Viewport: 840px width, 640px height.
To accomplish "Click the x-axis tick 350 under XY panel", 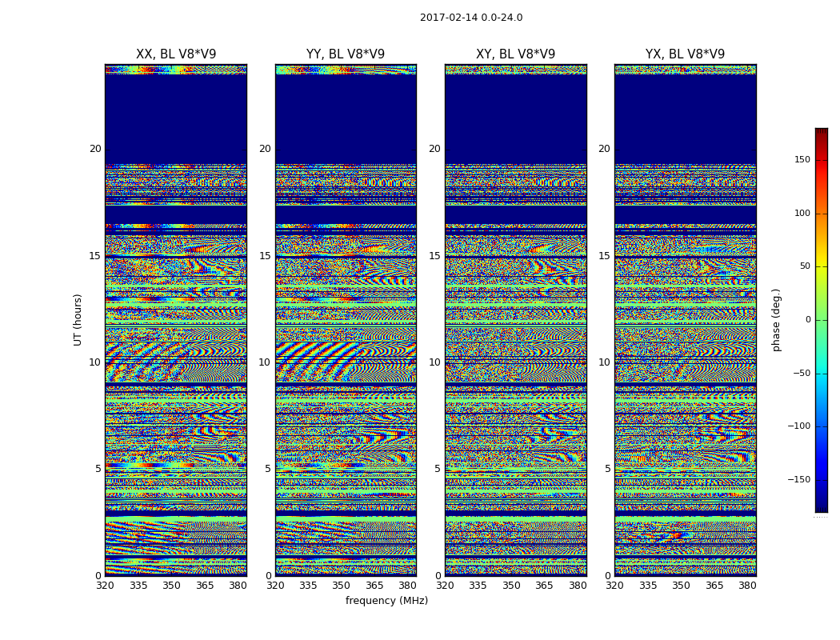I will click(511, 586).
